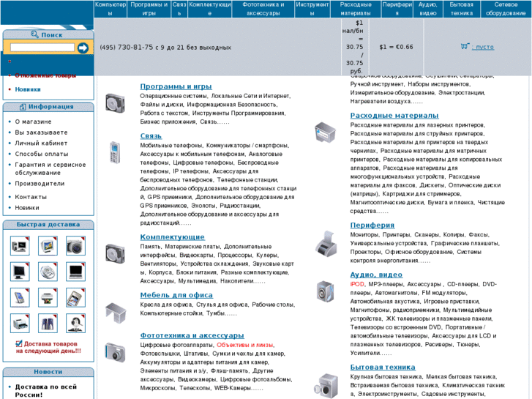Viewport: 532px width, 399px height.
Task: Open Компьютеры top menu item
Action: (110, 9)
